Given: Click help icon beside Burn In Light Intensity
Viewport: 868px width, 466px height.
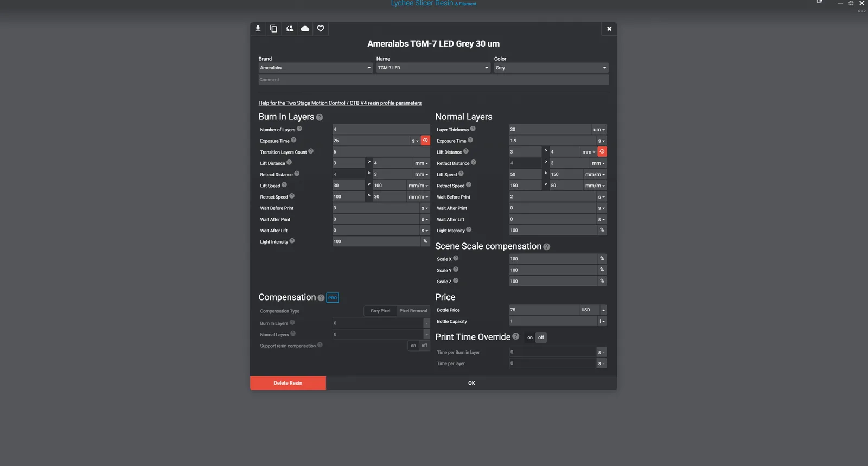Looking at the screenshot, I should click(x=292, y=241).
